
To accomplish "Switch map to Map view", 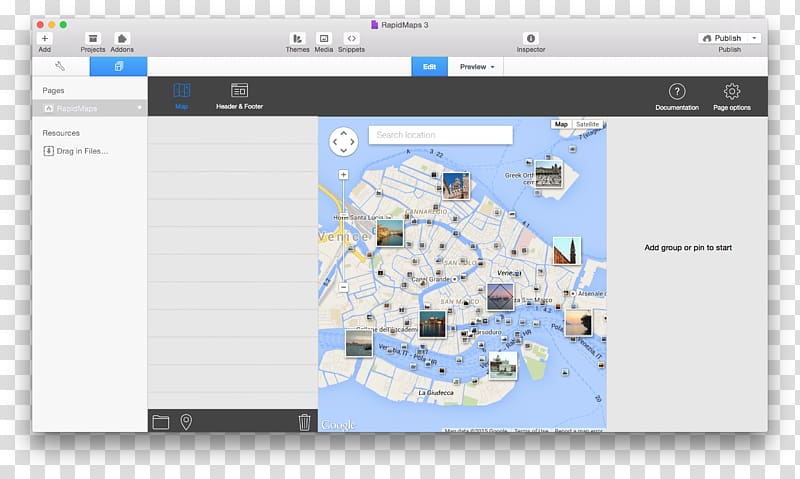I will coord(561,124).
